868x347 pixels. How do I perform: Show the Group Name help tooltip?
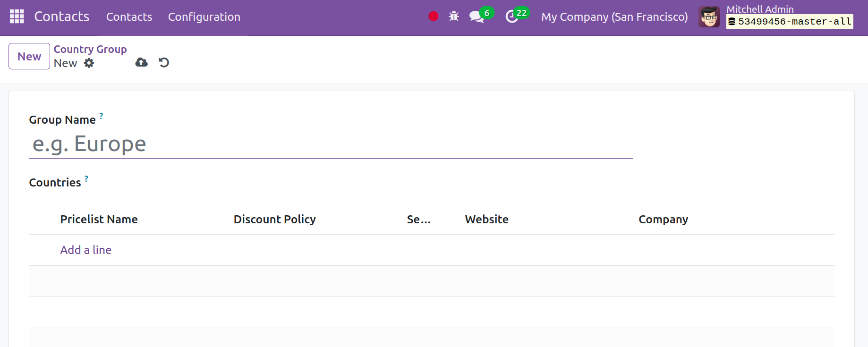(x=101, y=116)
